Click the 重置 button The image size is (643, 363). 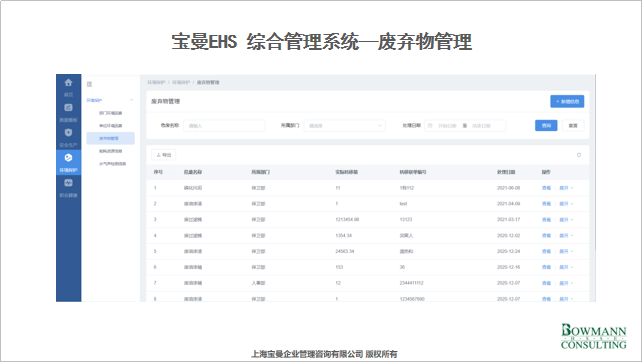click(573, 126)
